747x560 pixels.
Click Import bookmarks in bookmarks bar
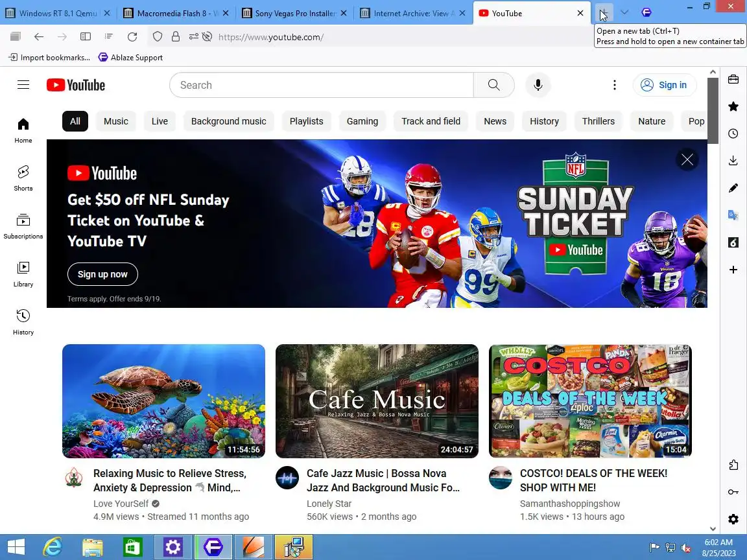click(x=49, y=58)
